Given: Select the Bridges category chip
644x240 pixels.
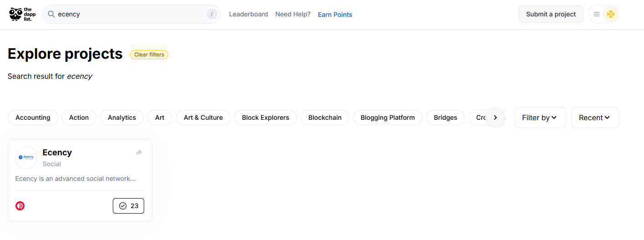Looking at the screenshot, I should (445, 117).
